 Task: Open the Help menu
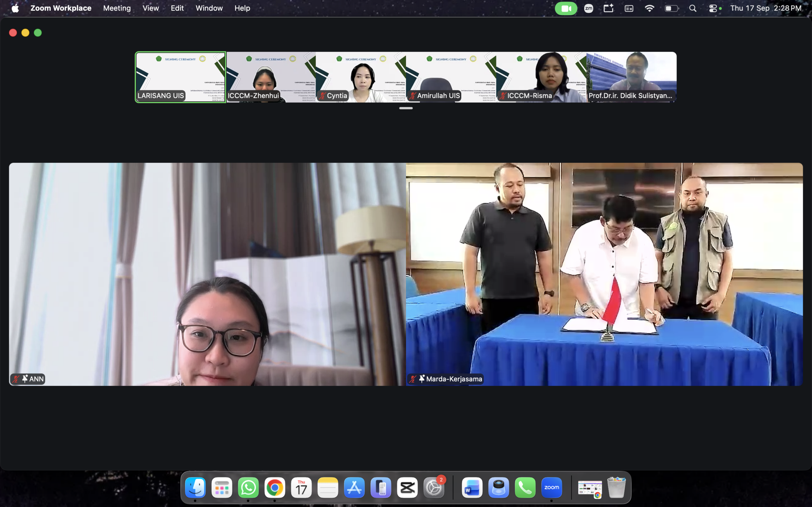coord(242,8)
